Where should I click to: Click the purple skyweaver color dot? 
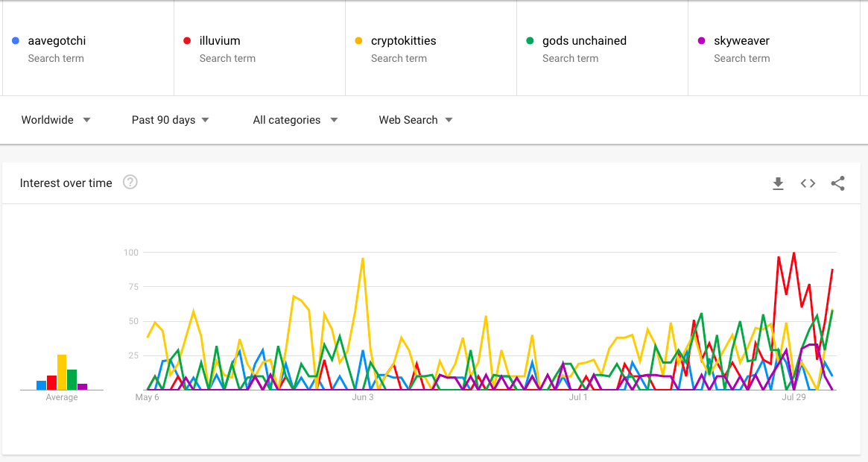pos(701,40)
